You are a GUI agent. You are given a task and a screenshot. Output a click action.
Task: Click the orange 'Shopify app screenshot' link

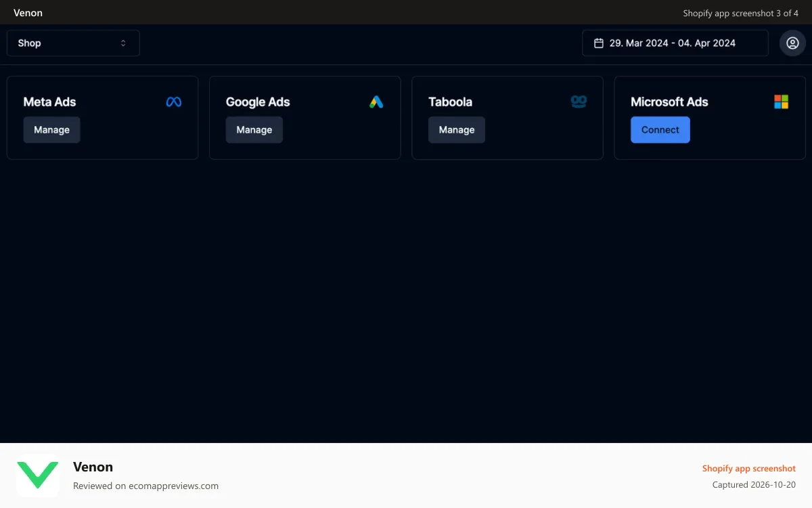click(749, 468)
